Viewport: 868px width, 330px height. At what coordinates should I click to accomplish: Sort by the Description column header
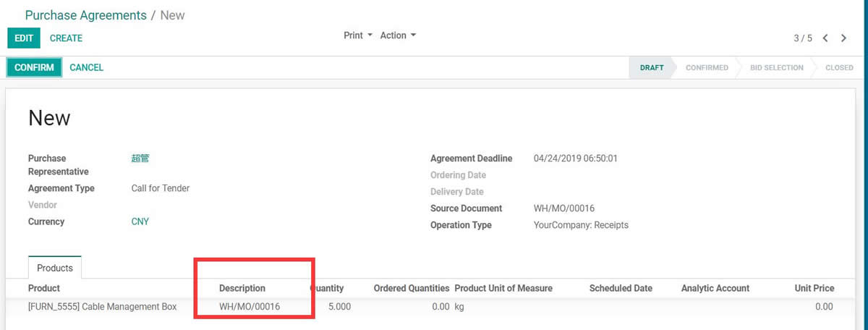[242, 288]
